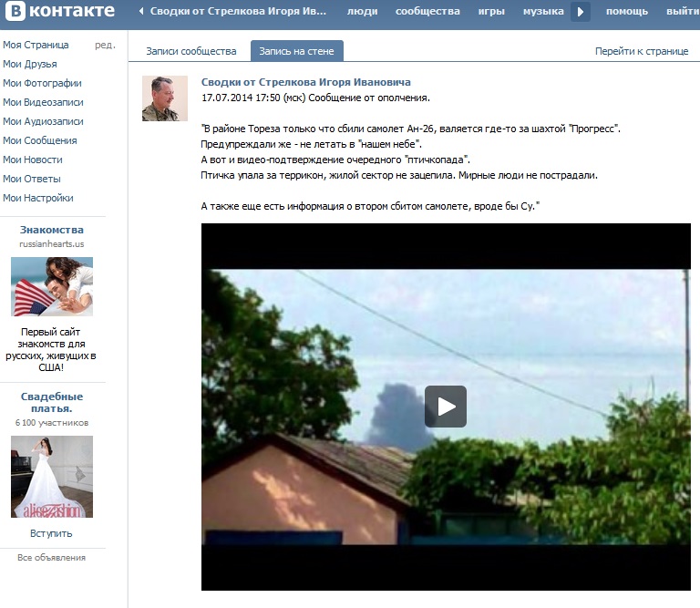Viewport: 700px width, 608px height.
Task: Click люди in top menu
Action: point(362,12)
